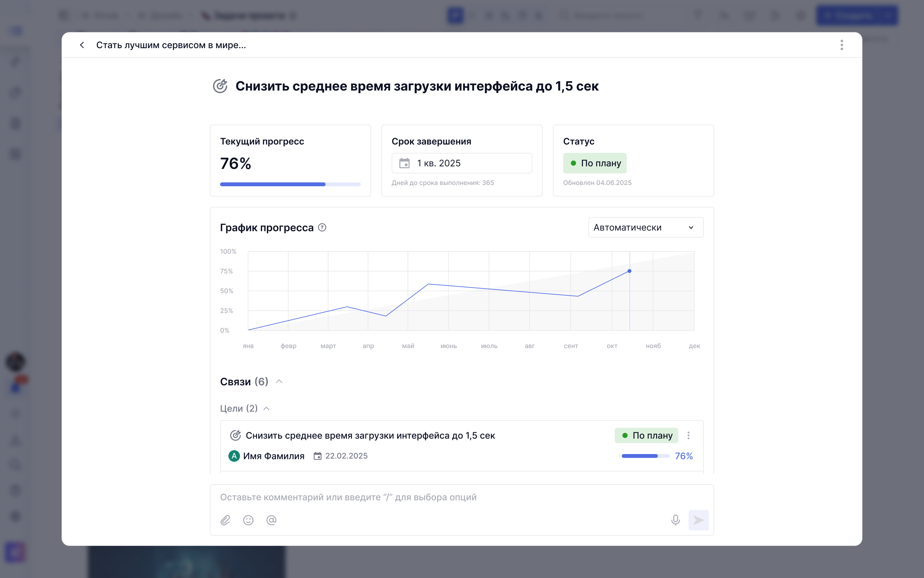Click the май month label on the chart

tap(408, 346)
